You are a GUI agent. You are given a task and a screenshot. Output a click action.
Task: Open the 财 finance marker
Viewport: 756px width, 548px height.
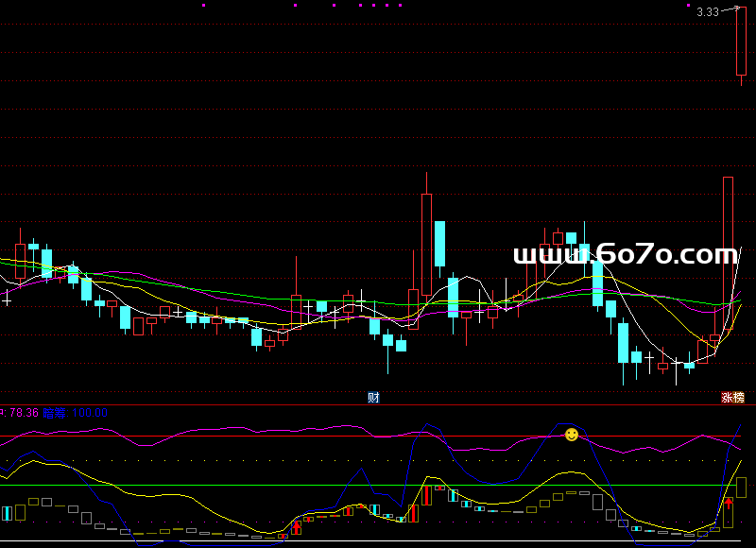point(374,398)
